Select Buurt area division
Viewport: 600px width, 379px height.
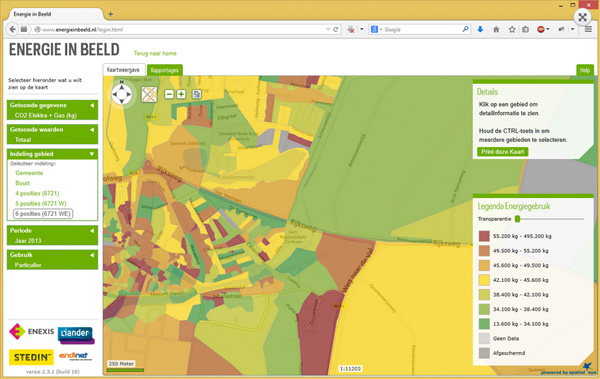coord(23,183)
